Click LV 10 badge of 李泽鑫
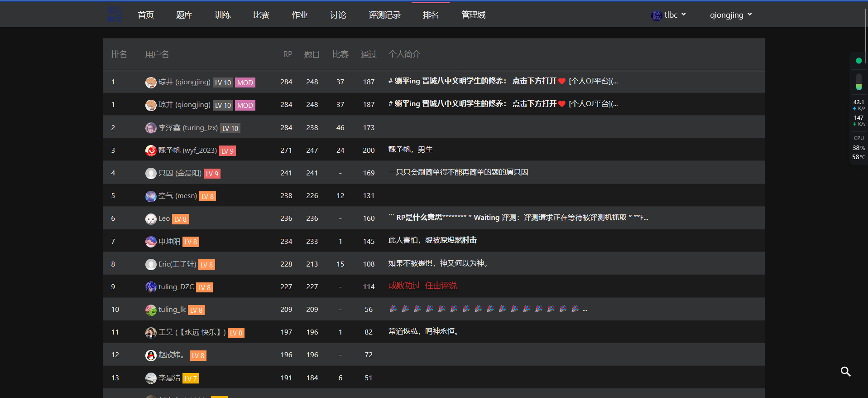Screen dimensions: 868x398 pos(230,128)
